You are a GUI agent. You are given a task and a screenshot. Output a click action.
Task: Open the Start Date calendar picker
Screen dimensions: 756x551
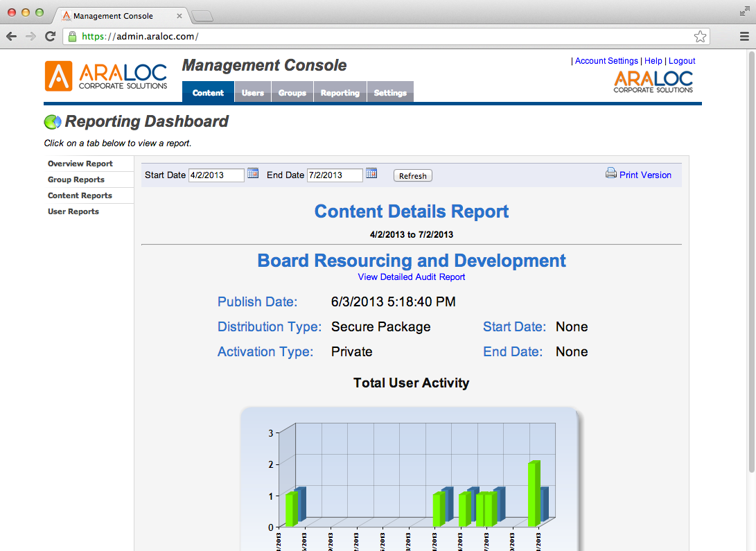pyautogui.click(x=253, y=174)
